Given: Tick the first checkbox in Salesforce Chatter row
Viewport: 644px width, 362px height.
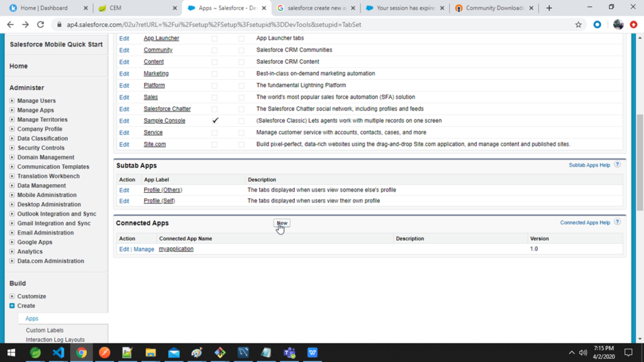Looking at the screenshot, I should click(x=214, y=109).
